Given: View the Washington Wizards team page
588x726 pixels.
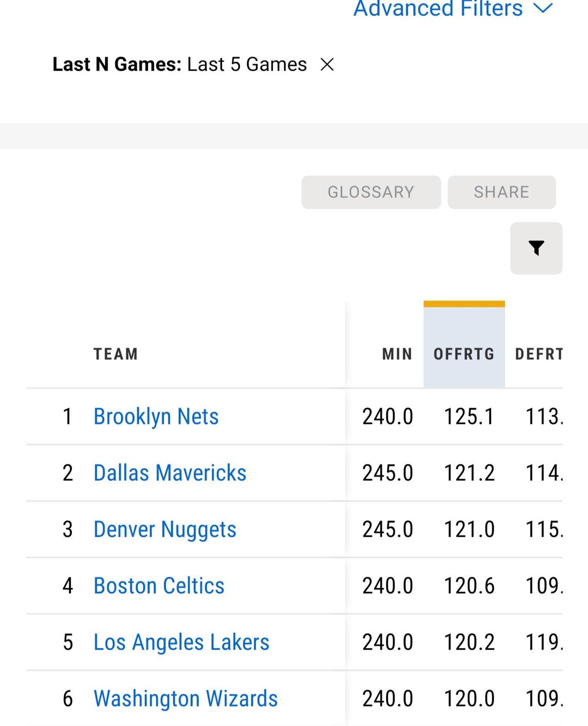Looking at the screenshot, I should pos(186,699).
